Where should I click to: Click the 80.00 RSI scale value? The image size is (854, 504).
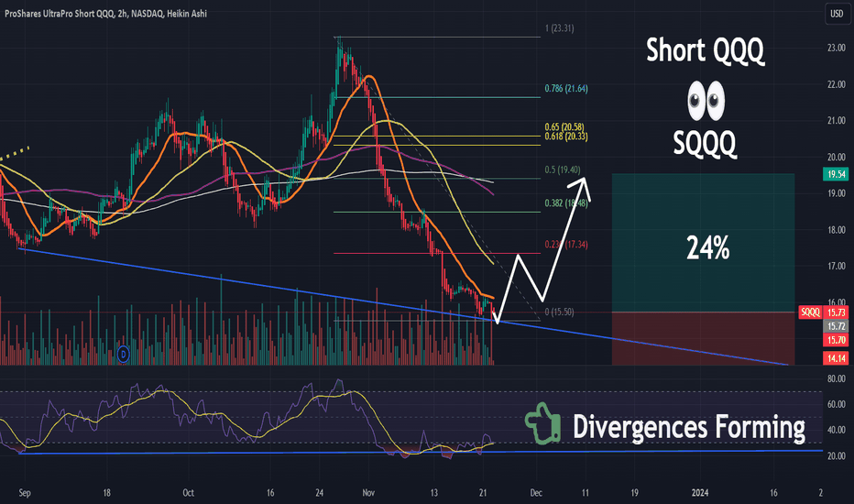pyautogui.click(x=837, y=378)
